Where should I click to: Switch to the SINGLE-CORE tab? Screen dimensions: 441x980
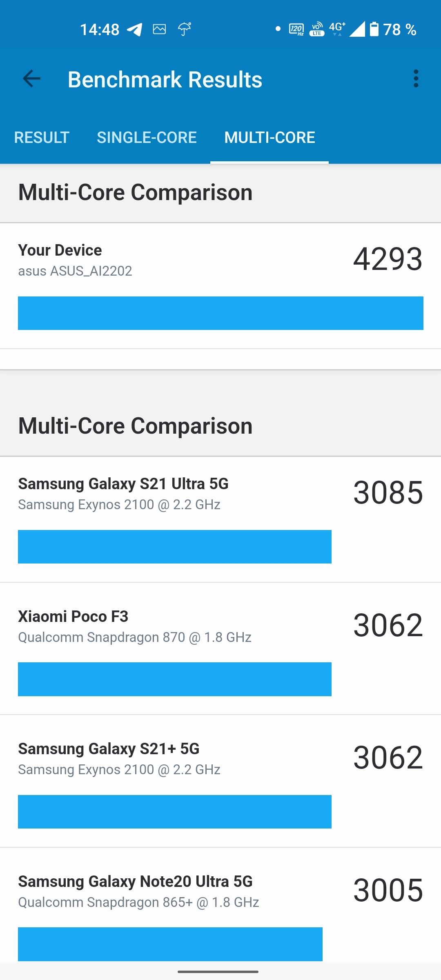(x=147, y=138)
